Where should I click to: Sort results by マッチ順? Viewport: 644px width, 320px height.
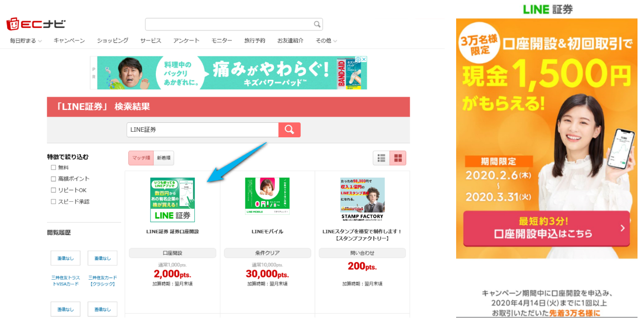(x=141, y=158)
